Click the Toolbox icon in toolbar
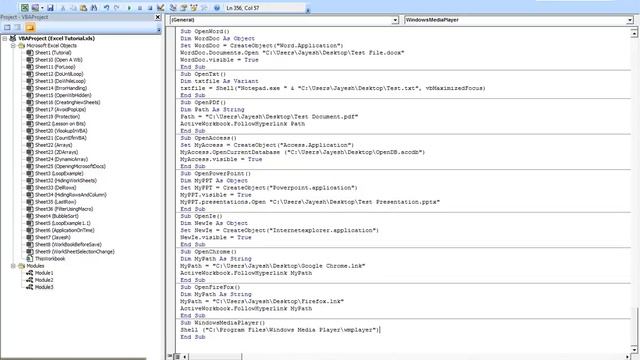This screenshot has height=360, width=640. (x=204, y=8)
